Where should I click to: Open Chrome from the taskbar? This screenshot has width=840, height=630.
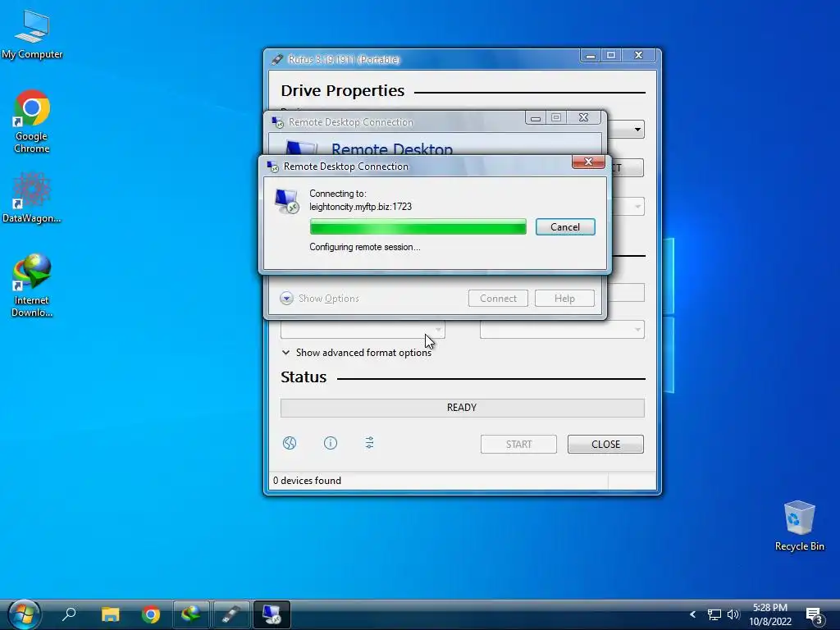[151, 614]
